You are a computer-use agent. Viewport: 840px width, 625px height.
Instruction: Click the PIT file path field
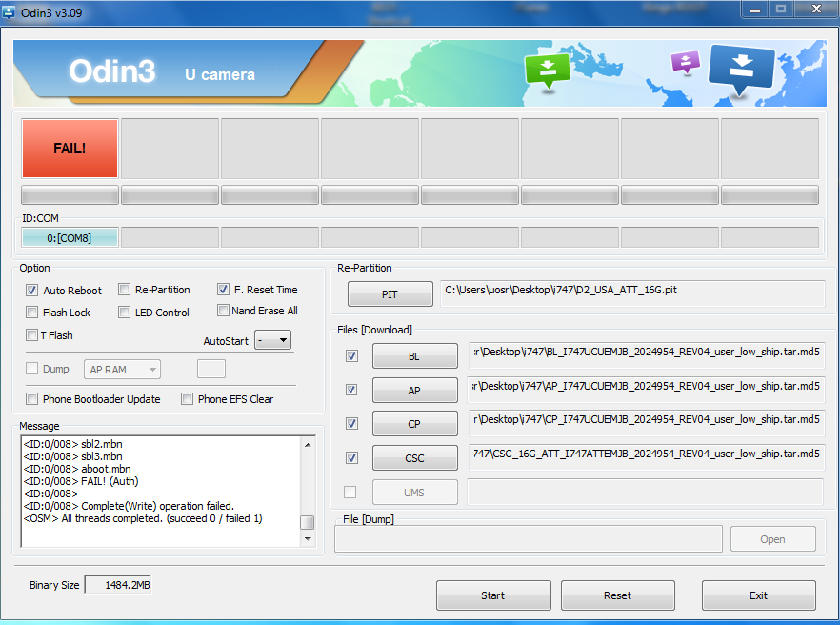point(632,293)
